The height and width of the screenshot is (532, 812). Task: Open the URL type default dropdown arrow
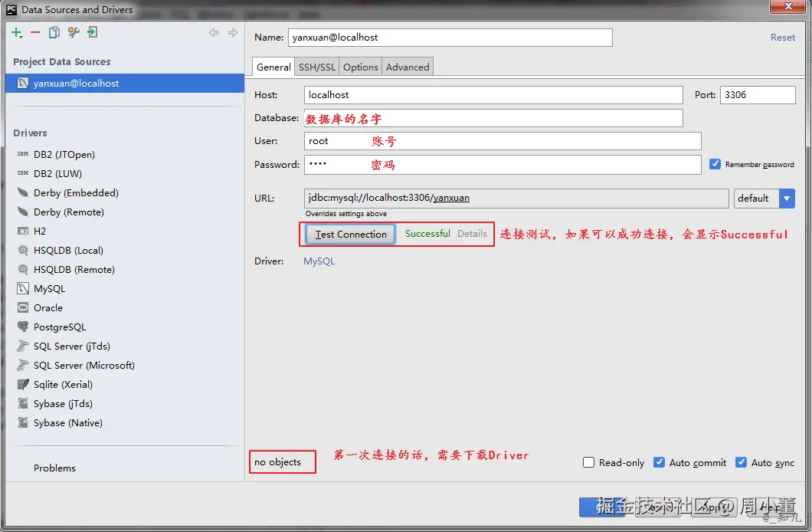tap(787, 198)
